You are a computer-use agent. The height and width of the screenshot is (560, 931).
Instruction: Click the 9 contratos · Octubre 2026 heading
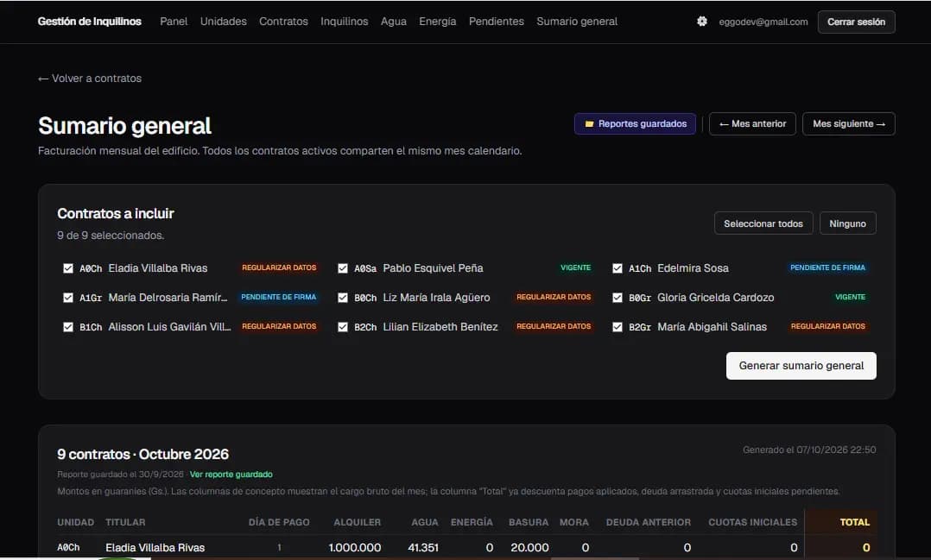point(142,455)
